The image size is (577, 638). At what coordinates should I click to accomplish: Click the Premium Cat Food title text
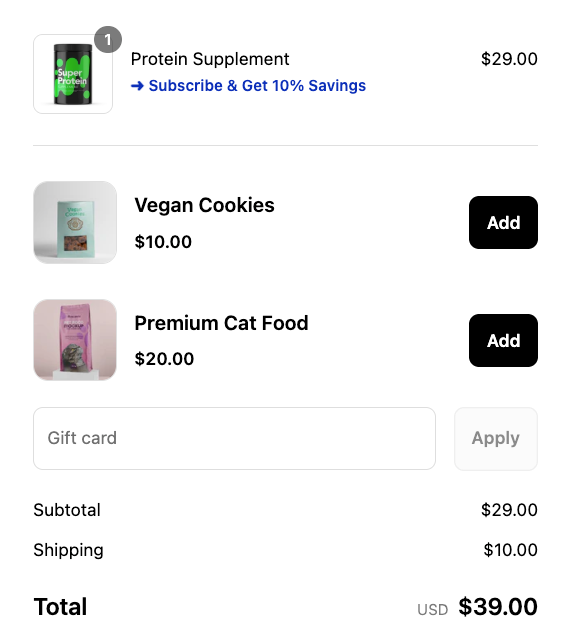221,323
